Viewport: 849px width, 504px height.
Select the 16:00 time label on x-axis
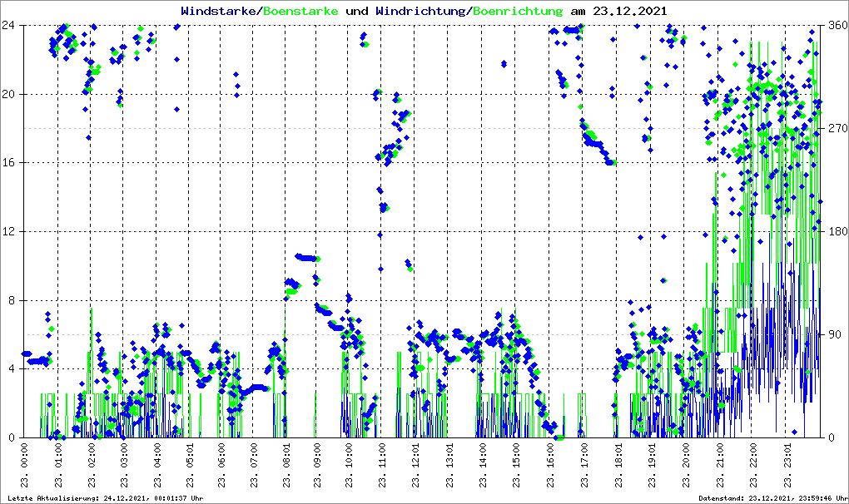pos(550,466)
